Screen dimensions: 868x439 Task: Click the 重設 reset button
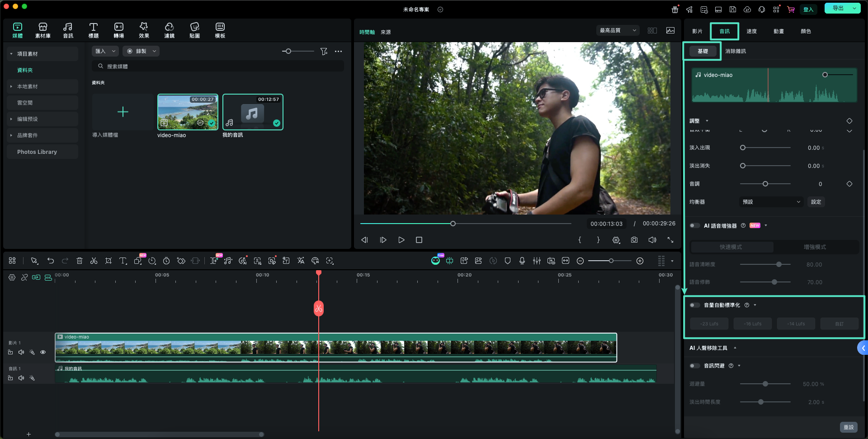click(848, 427)
